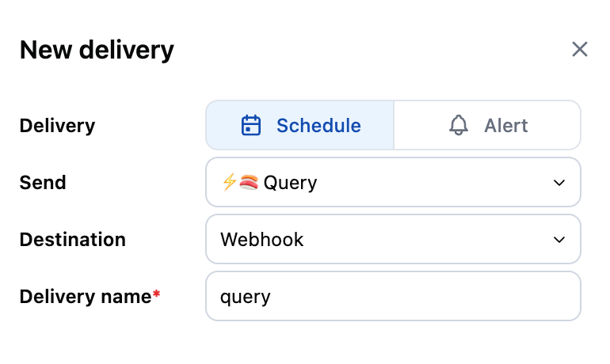The width and height of the screenshot is (610, 364).
Task: Click the sushi emoji before Query
Action: [248, 183]
